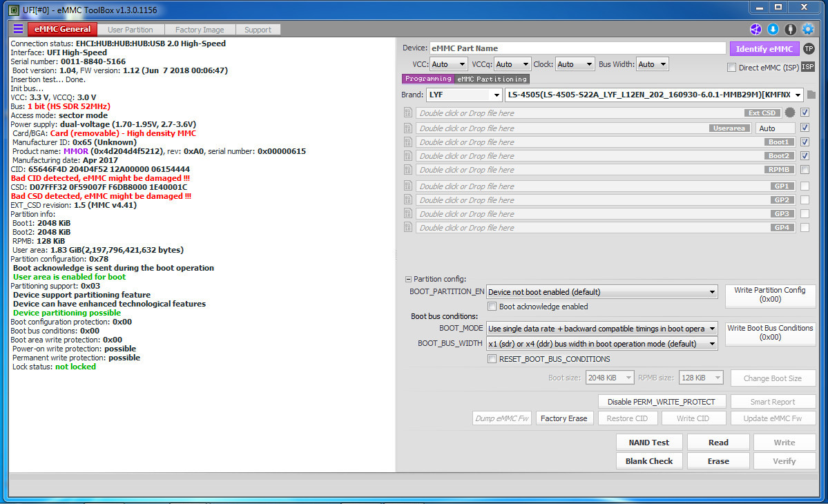
Task: Switch to Factory Image tab
Action: click(200, 30)
